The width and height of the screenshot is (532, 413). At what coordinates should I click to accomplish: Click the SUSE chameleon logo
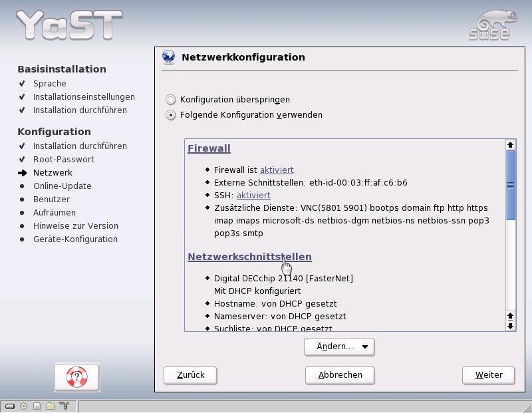coord(493,25)
